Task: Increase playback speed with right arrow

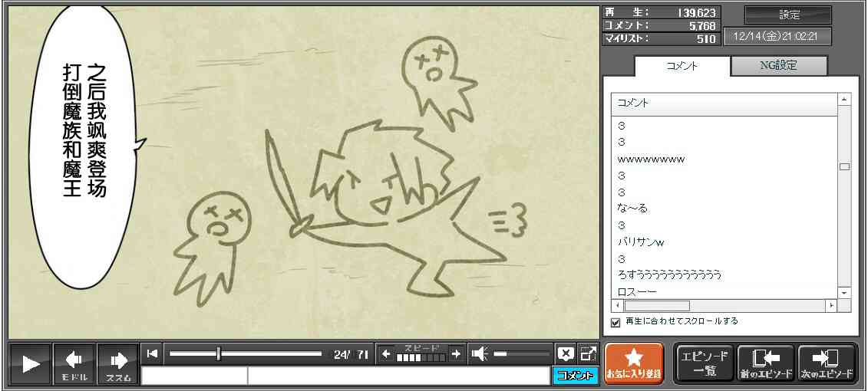Action: pyautogui.click(x=456, y=353)
